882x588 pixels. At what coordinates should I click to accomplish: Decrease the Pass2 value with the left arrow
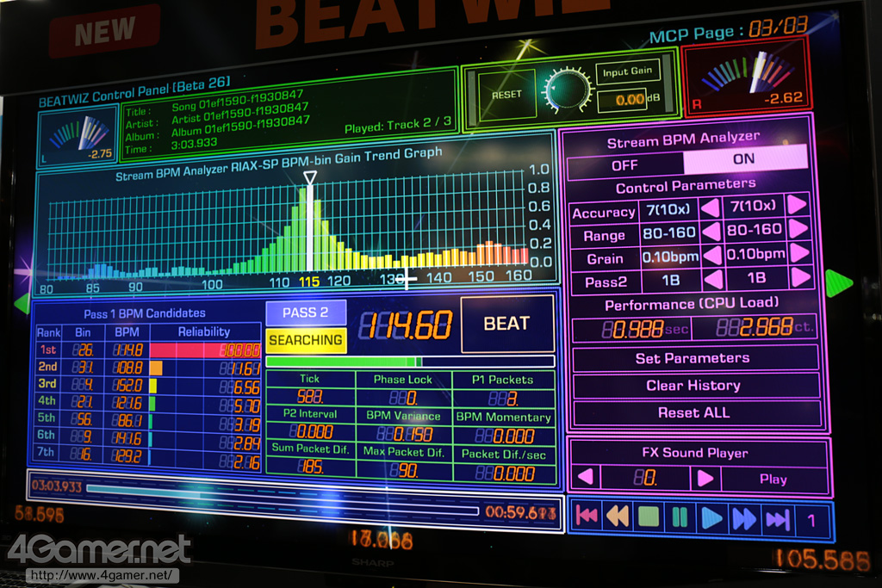coord(714,279)
